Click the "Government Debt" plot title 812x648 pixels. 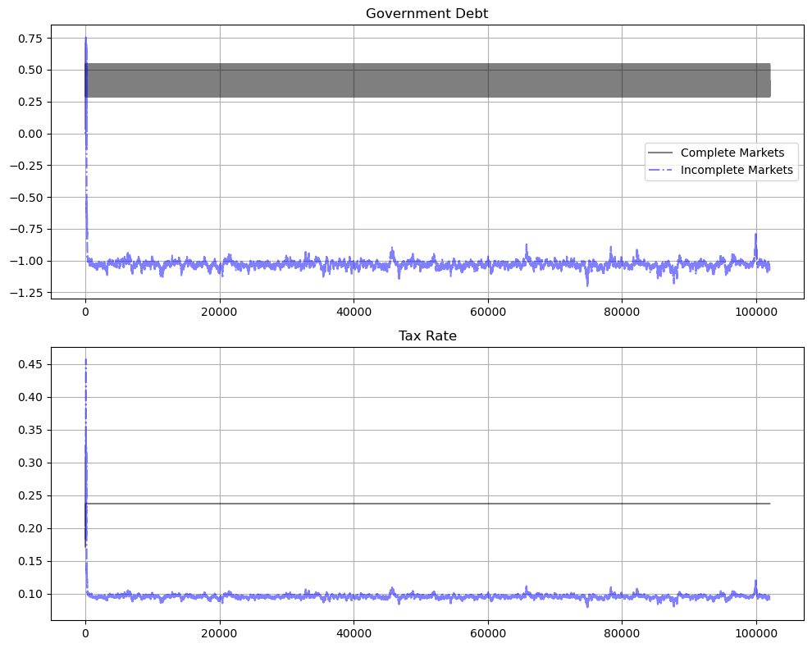point(427,13)
